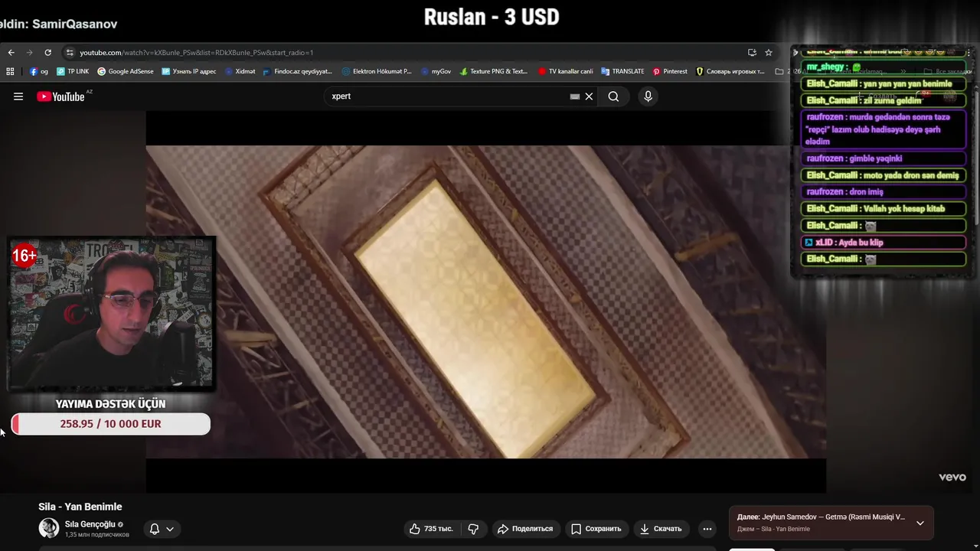The height and width of the screenshot is (551, 980).
Task: Open the three-dot more actions menu
Action: 707,529
